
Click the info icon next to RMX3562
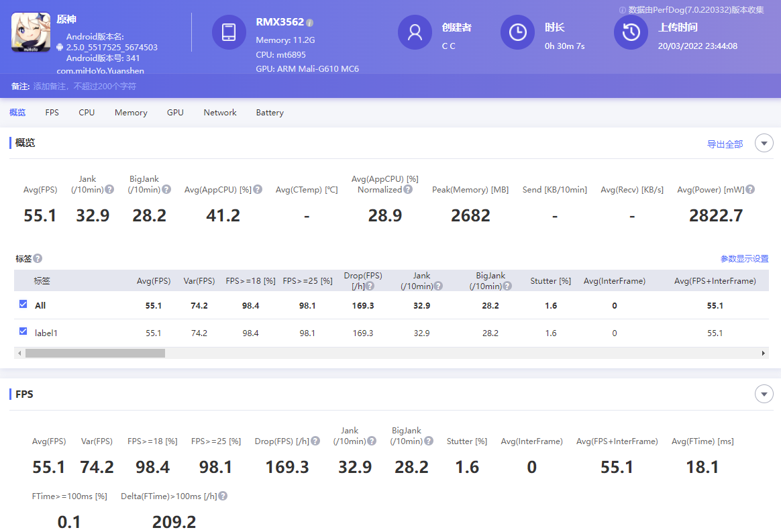[x=310, y=23]
